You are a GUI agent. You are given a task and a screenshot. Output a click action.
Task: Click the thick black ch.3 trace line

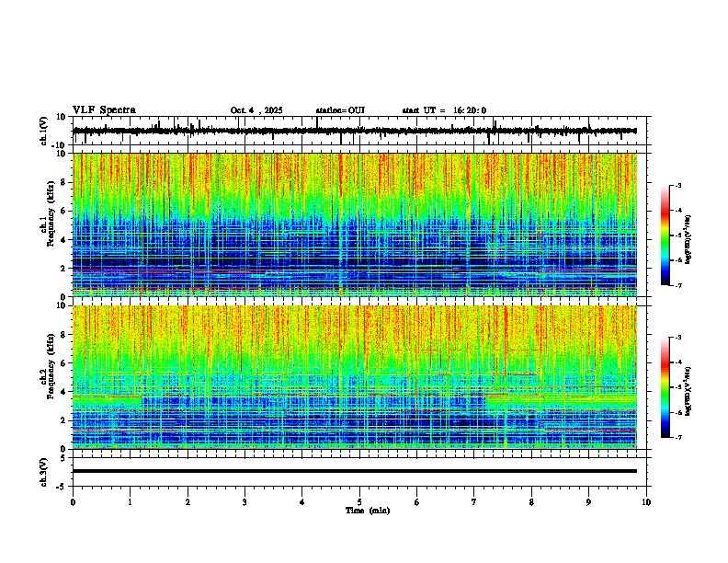(355, 471)
